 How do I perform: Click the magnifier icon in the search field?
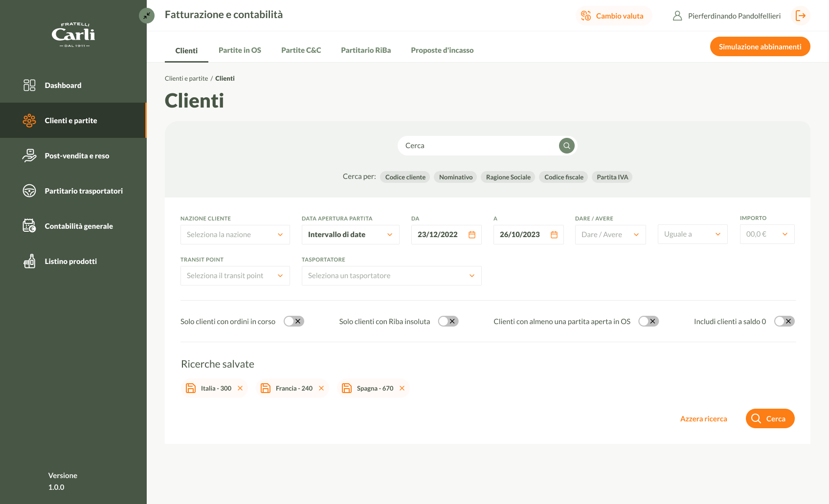coord(566,146)
